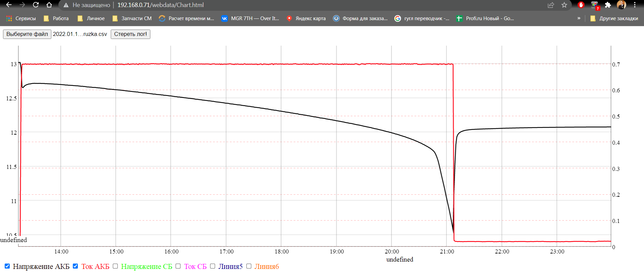Screen dimensions: 644x279
Task: Open the Extensions puzzle menu
Action: click(608, 5)
